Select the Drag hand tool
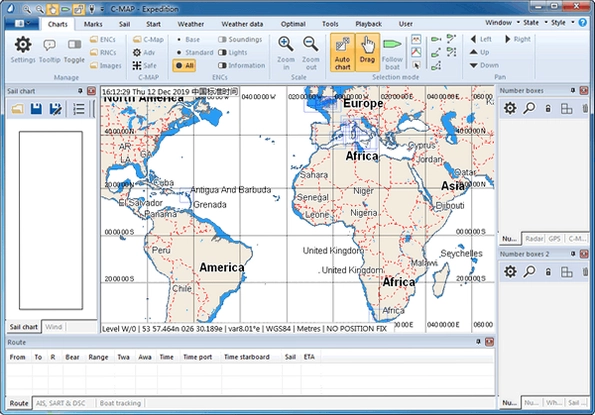This screenshot has height=415, width=595. (367, 52)
